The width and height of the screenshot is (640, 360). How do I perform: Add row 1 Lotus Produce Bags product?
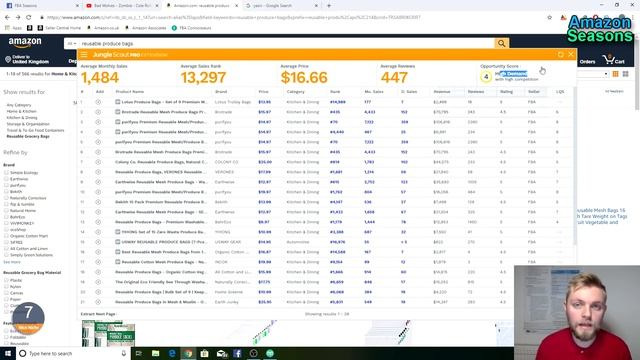98,102
